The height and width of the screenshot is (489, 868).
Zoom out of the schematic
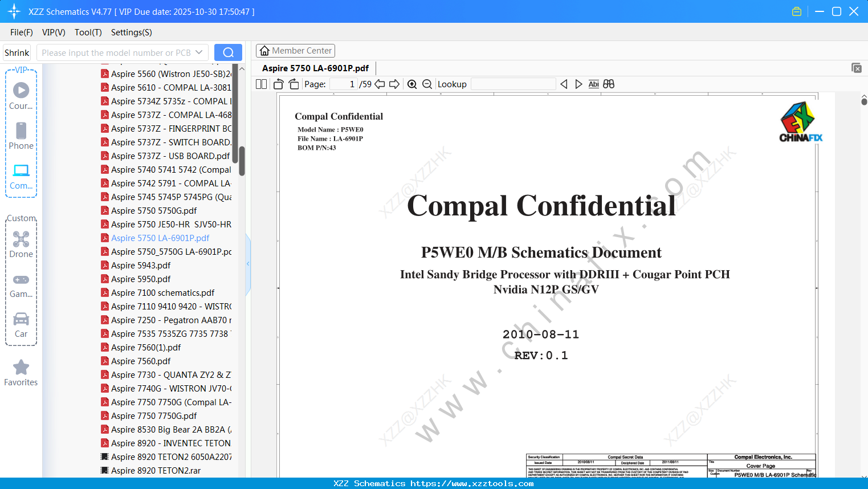coord(427,84)
